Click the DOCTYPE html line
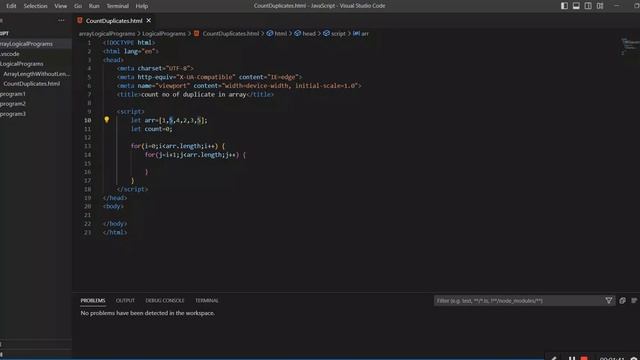This screenshot has width=640, height=360. pos(129,43)
